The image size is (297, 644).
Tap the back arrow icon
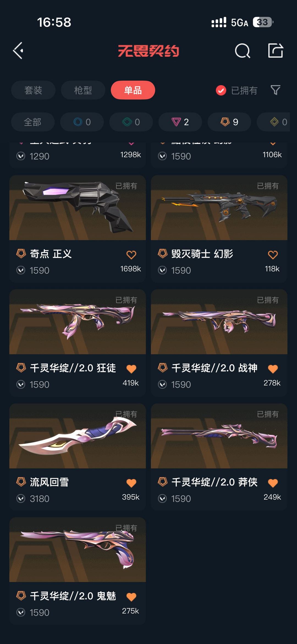(x=18, y=51)
